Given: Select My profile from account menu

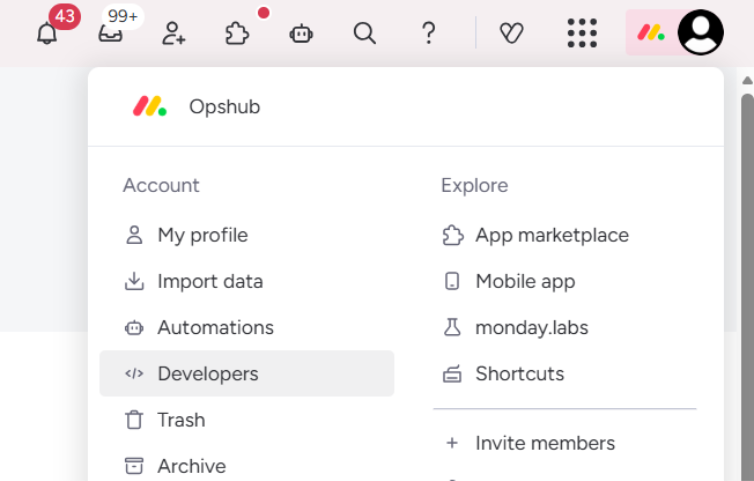Looking at the screenshot, I should tap(202, 235).
